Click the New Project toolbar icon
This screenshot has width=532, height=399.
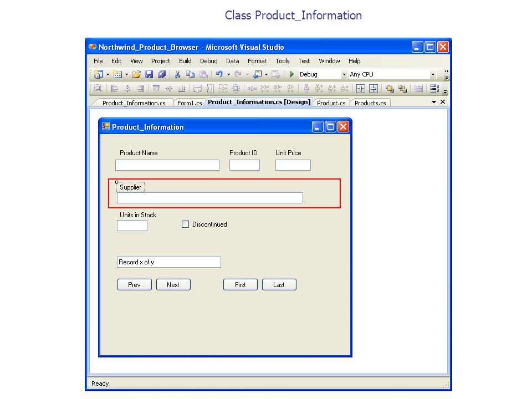tap(99, 74)
